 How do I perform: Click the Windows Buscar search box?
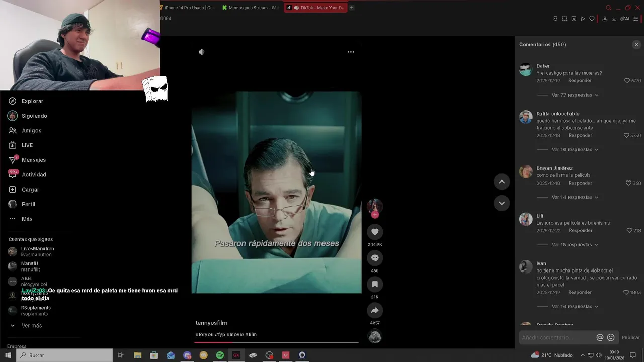64,355
